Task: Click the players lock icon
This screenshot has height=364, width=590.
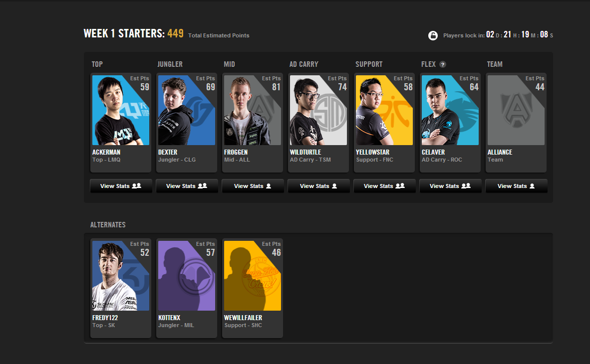Action: pos(433,35)
